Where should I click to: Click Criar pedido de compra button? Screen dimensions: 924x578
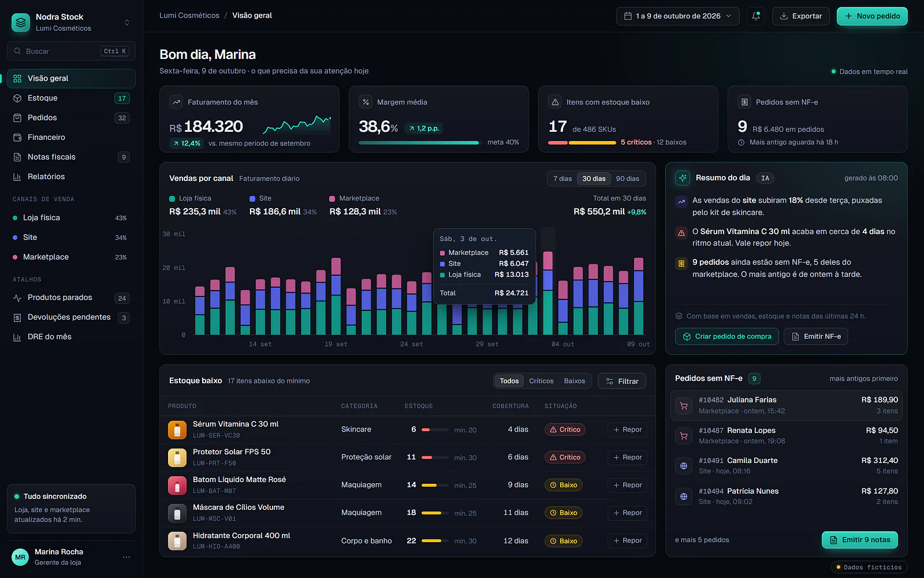[727, 336]
